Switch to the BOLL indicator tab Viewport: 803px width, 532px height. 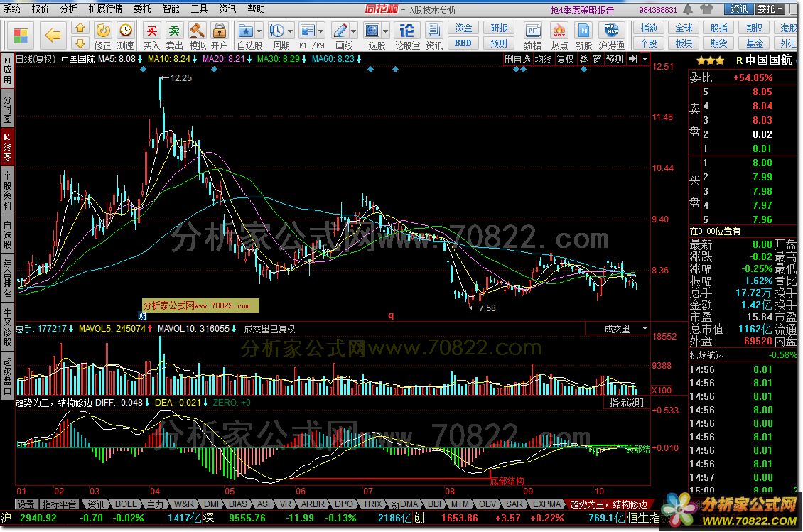[x=126, y=504]
